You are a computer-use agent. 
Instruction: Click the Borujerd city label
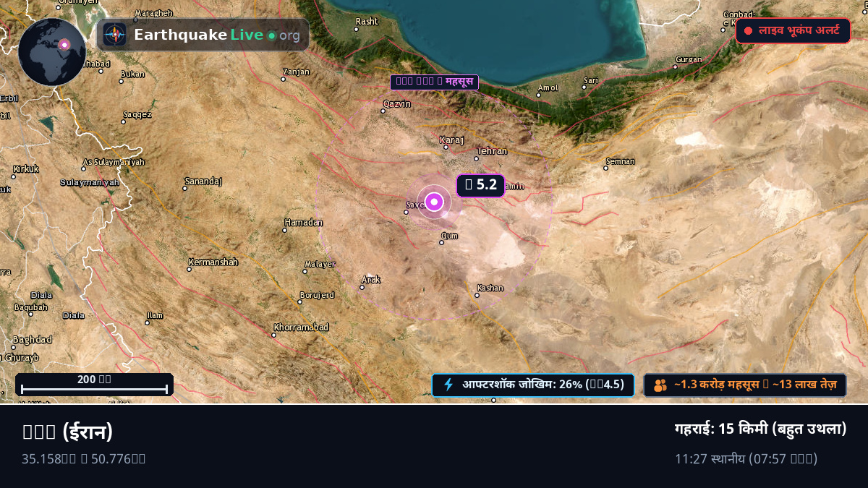point(317,294)
